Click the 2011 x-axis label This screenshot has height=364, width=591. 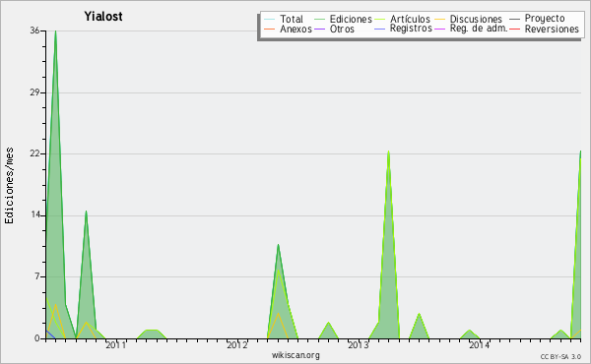tap(115, 344)
